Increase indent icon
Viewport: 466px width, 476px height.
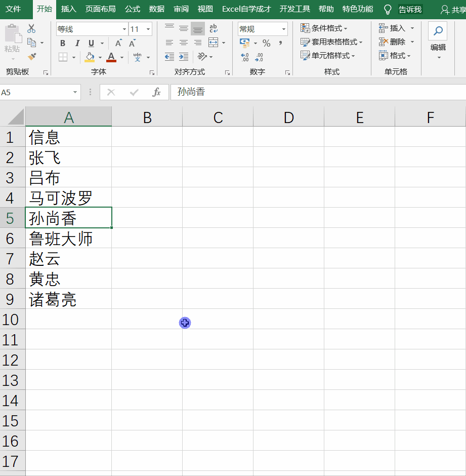[x=184, y=57]
